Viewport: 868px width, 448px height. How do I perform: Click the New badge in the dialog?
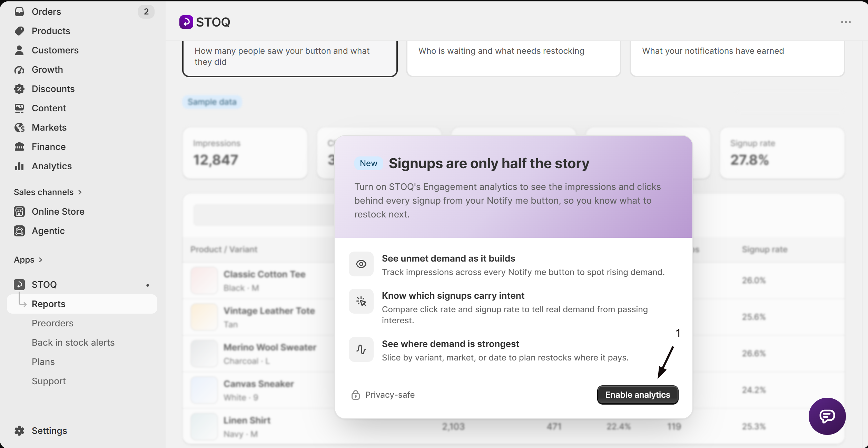pyautogui.click(x=368, y=163)
